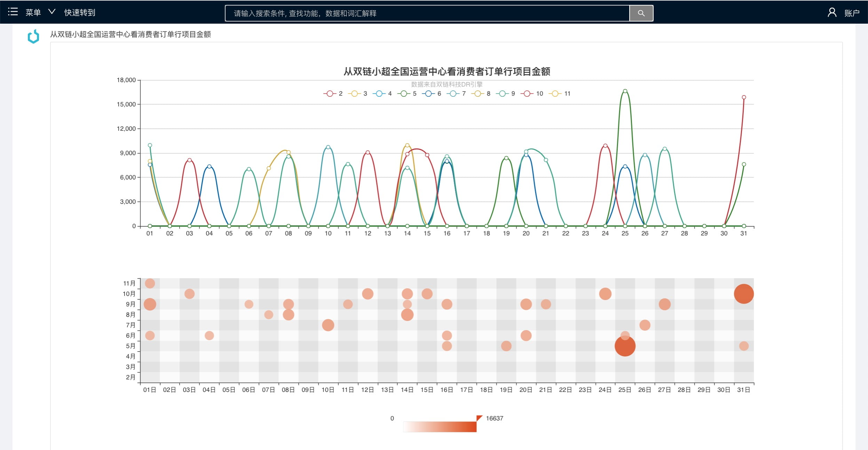Click the 0 minimum label of visual map
Viewport: 868px width, 450px height.
[392, 418]
